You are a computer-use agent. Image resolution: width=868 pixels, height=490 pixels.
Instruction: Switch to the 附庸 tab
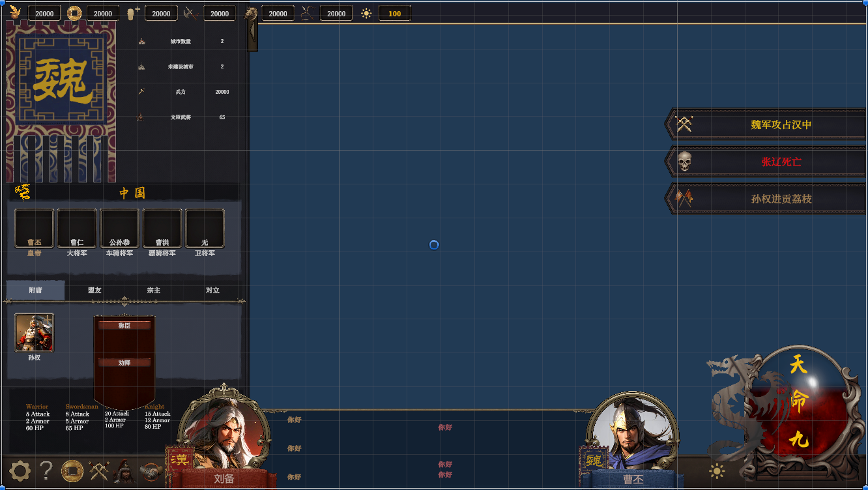click(35, 290)
